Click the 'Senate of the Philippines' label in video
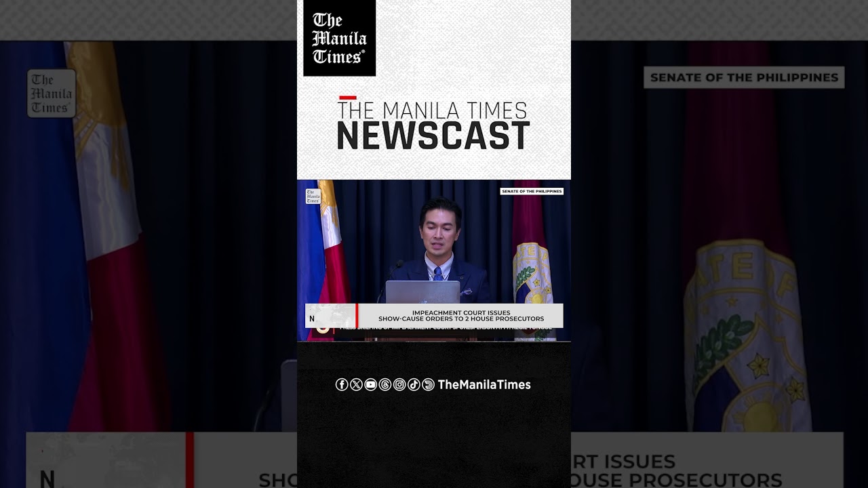The width and height of the screenshot is (868, 488). pos(532,191)
